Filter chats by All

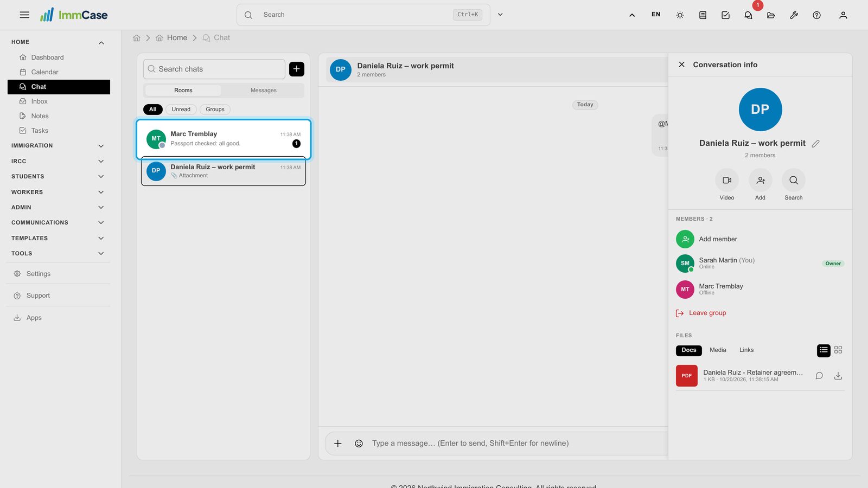point(153,110)
